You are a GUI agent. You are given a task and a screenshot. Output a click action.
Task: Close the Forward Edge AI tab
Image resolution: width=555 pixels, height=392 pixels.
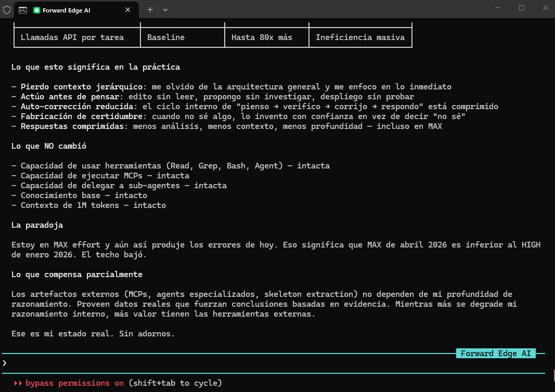(x=128, y=10)
